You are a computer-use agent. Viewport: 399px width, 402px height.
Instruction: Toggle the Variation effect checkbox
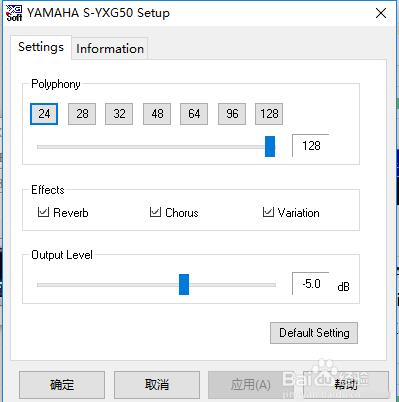coord(268,212)
